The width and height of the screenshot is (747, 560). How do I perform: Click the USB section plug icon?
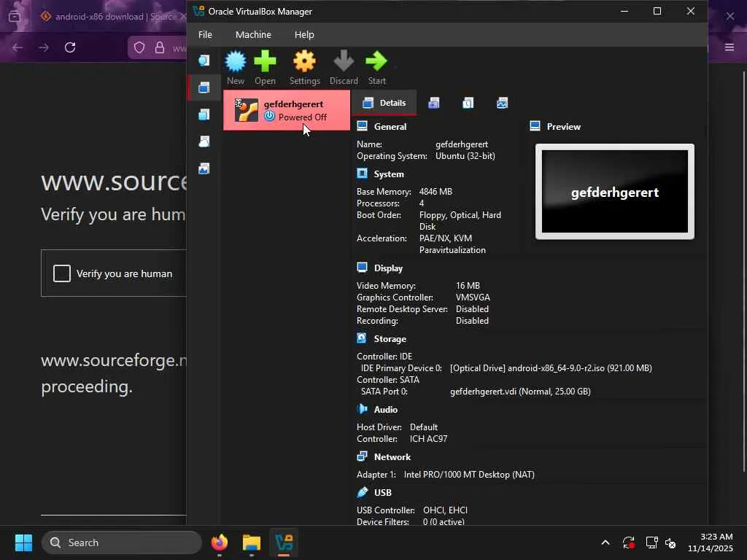click(362, 492)
